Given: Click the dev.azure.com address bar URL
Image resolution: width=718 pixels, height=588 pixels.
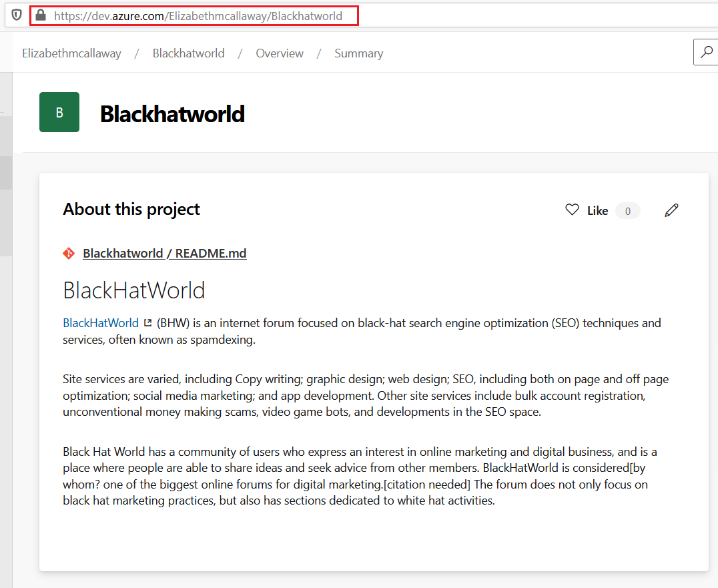Looking at the screenshot, I should [x=198, y=16].
